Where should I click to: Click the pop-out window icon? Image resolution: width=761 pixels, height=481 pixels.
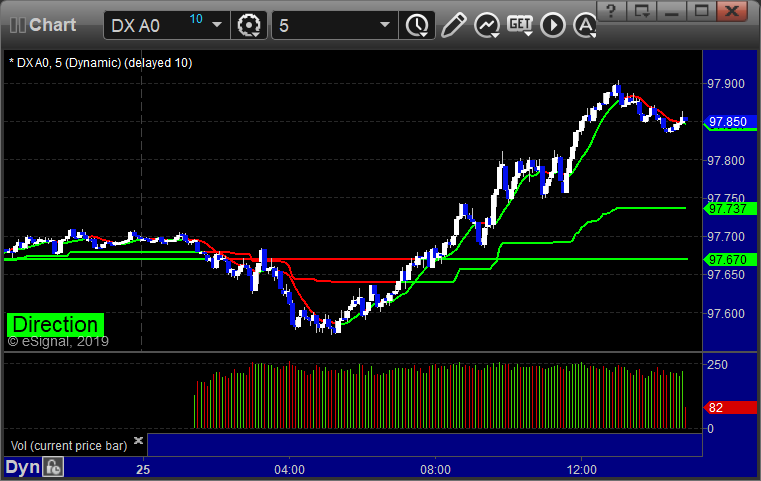[x=642, y=11]
